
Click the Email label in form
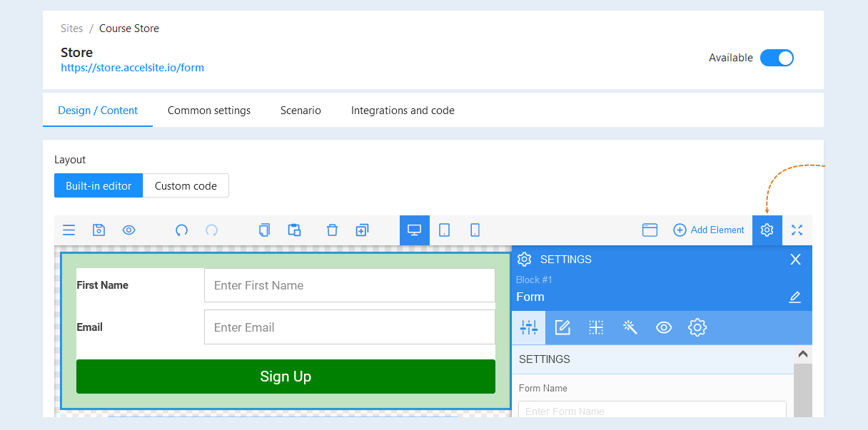coord(90,327)
